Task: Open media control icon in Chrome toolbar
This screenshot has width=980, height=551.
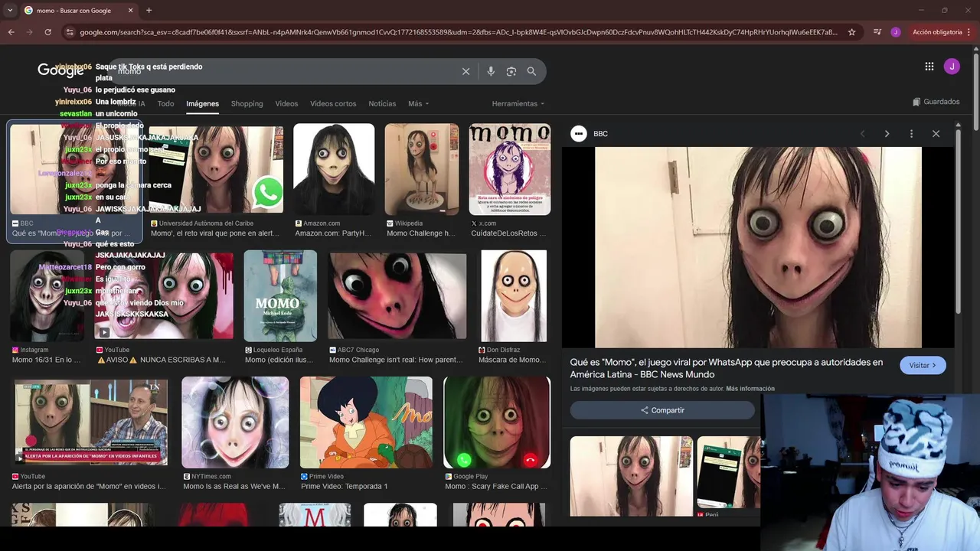Action: 877,32
